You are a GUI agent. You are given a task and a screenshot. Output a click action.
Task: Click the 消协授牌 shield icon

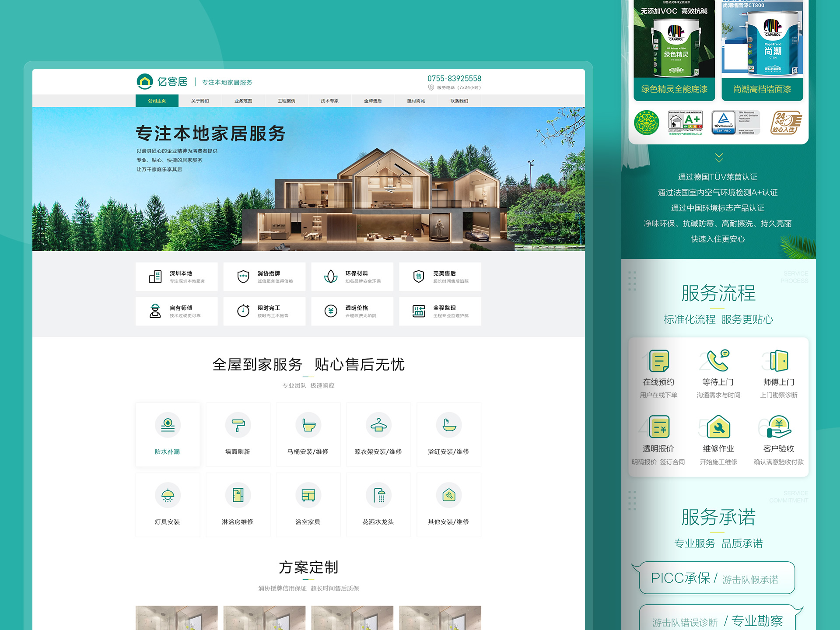pyautogui.click(x=243, y=276)
